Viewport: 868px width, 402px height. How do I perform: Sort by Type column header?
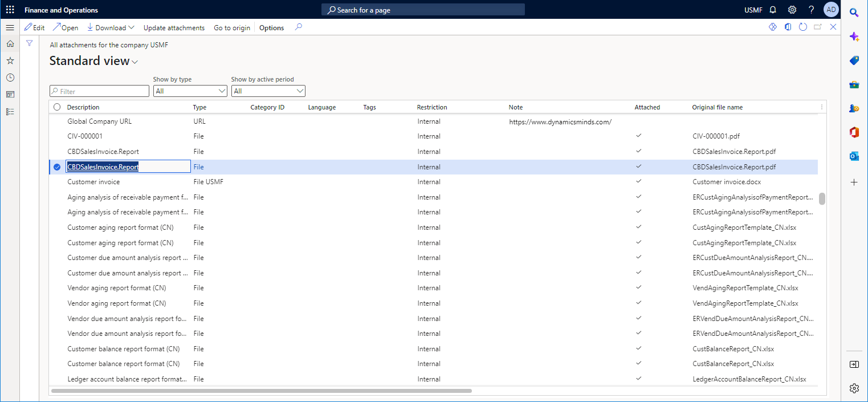point(199,107)
